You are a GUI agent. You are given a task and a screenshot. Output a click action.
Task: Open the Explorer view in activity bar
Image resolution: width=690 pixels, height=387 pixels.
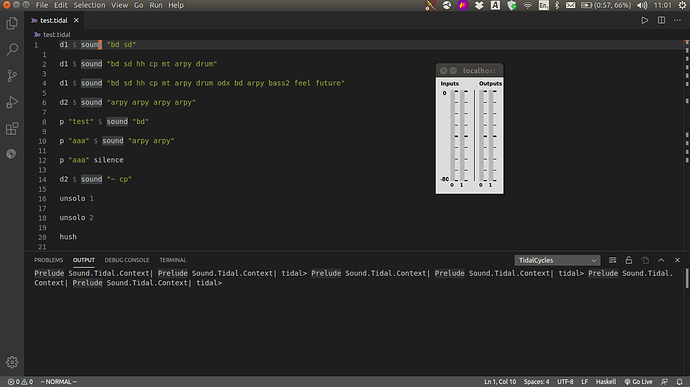click(12, 23)
